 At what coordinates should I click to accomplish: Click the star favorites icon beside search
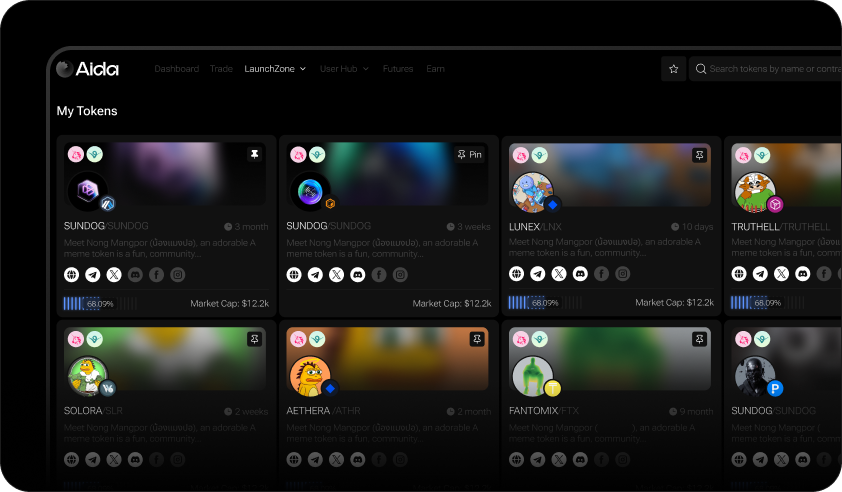[674, 69]
